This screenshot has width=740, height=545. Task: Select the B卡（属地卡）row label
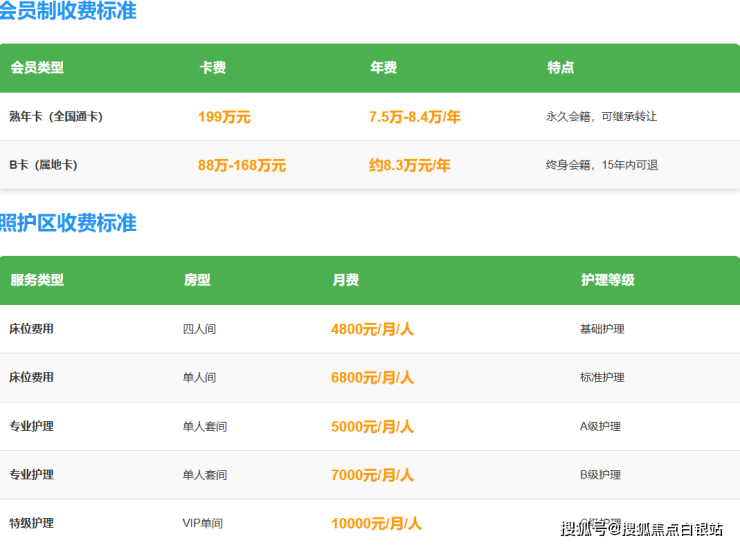click(x=43, y=165)
